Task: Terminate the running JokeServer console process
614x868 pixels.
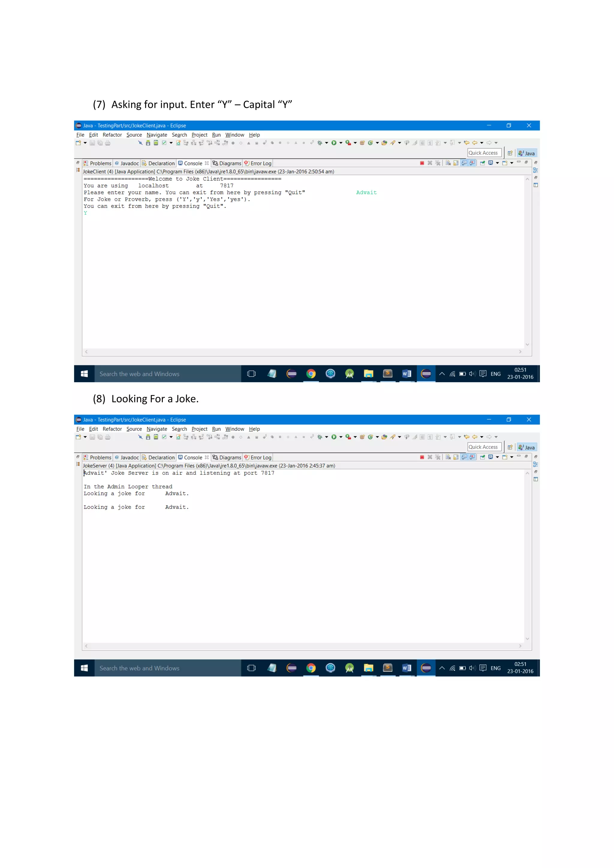Action: [x=422, y=457]
